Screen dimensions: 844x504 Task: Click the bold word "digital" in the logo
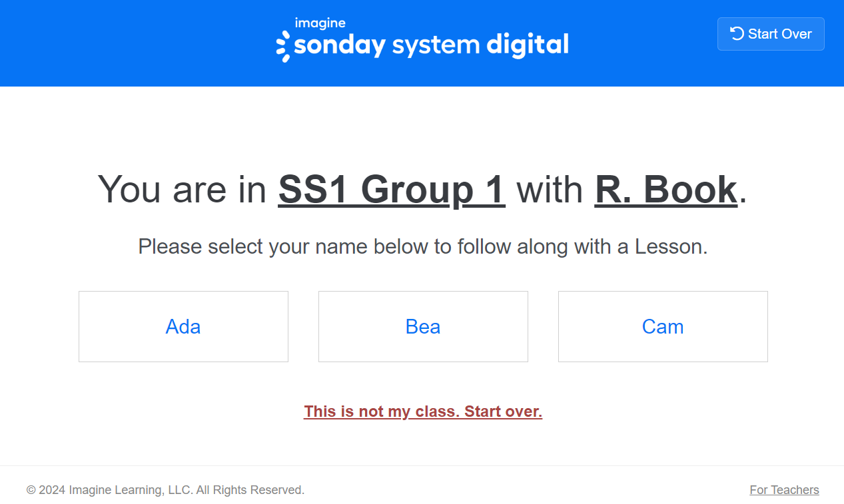[x=528, y=45]
